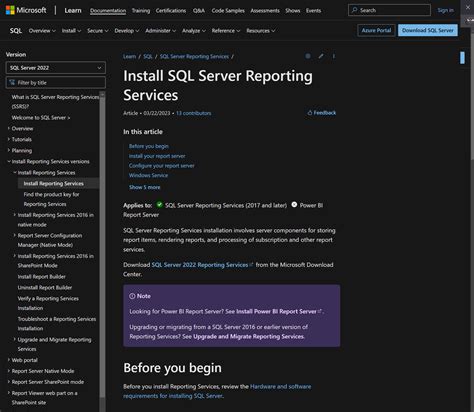
Task: Open the Events tab
Action: coord(313,11)
